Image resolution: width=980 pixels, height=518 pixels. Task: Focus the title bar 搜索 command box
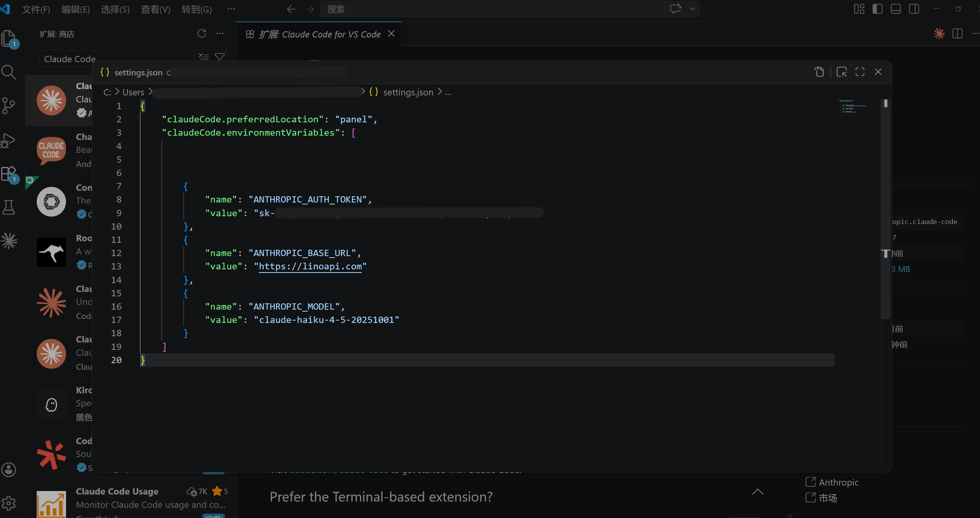pos(492,9)
